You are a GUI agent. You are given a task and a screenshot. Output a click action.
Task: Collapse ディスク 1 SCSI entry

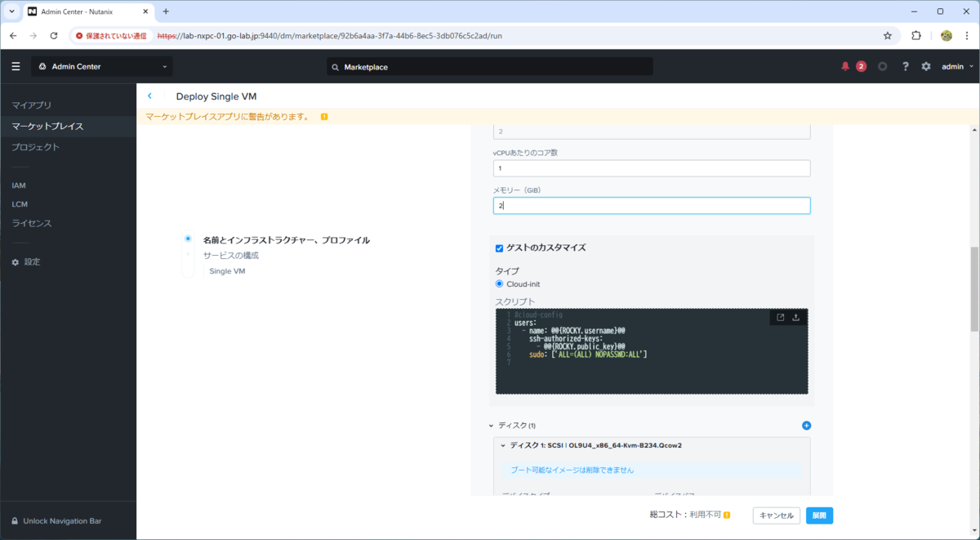(503, 446)
